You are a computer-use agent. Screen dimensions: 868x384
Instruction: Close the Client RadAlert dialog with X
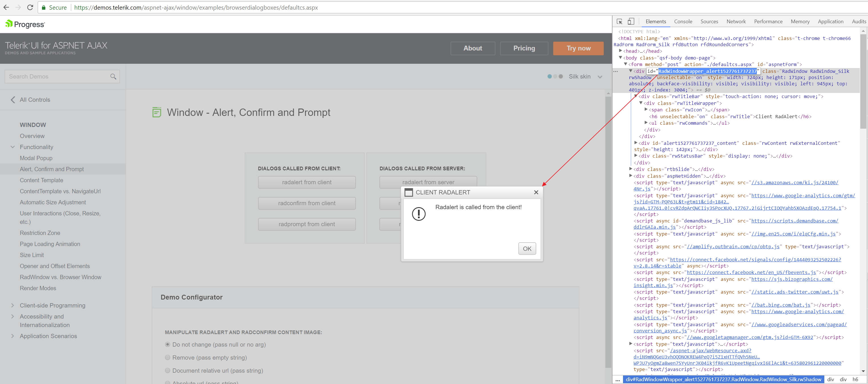coord(536,192)
